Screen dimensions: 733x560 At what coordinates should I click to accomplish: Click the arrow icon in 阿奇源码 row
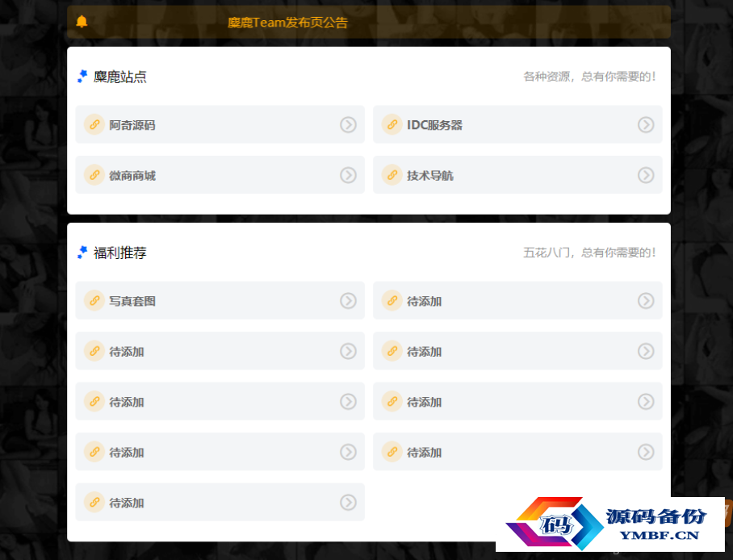click(348, 125)
